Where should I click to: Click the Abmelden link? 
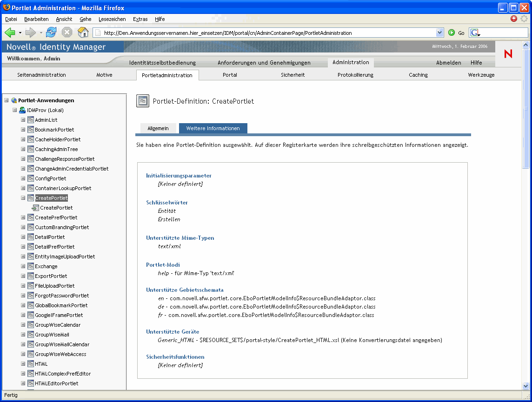click(x=449, y=63)
